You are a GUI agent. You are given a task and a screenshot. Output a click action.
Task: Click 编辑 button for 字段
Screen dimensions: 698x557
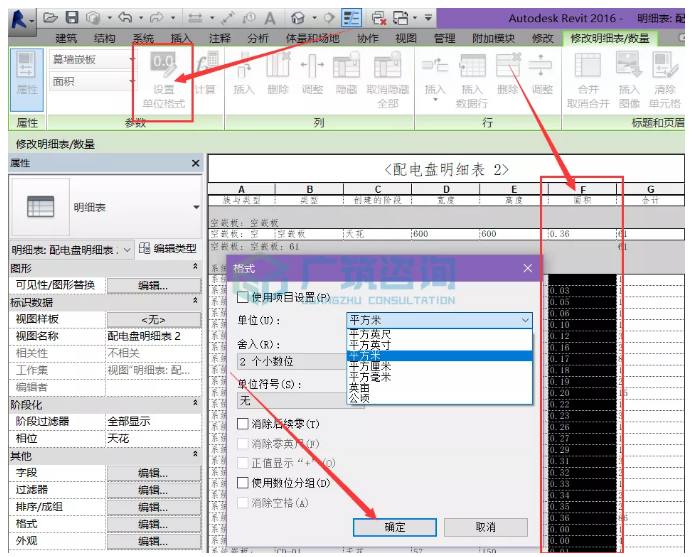point(153,473)
